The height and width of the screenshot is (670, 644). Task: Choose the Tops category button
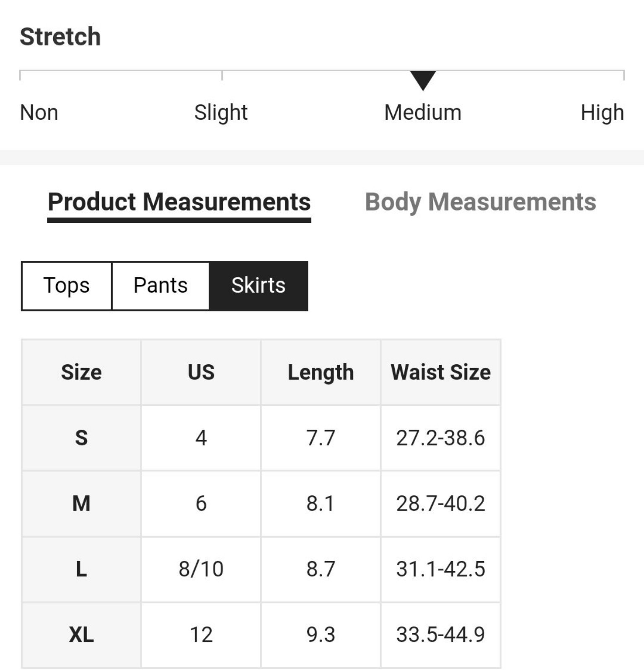(x=67, y=286)
